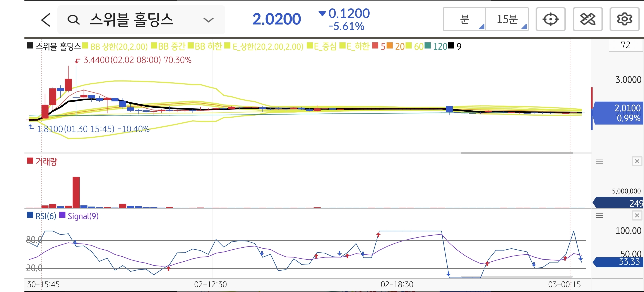Open the 15분 interval dropdown

[507, 19]
